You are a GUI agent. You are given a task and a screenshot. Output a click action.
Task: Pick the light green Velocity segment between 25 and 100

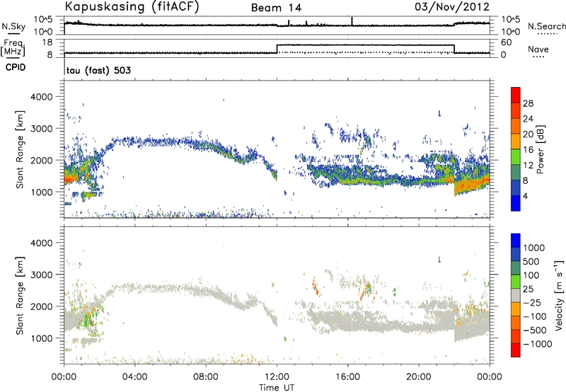[x=516, y=282]
